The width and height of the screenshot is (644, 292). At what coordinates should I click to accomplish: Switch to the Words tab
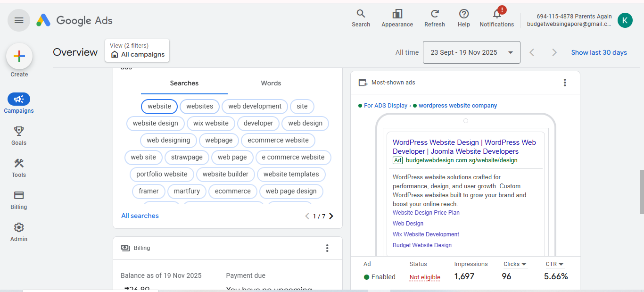pos(271,83)
